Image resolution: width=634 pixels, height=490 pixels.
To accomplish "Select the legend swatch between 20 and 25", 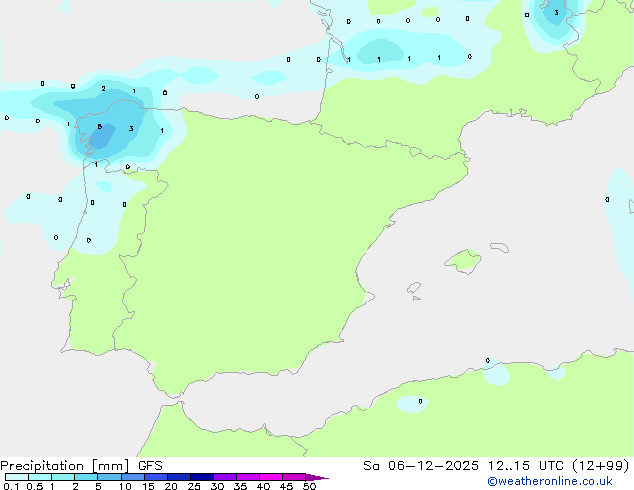I will [179, 477].
